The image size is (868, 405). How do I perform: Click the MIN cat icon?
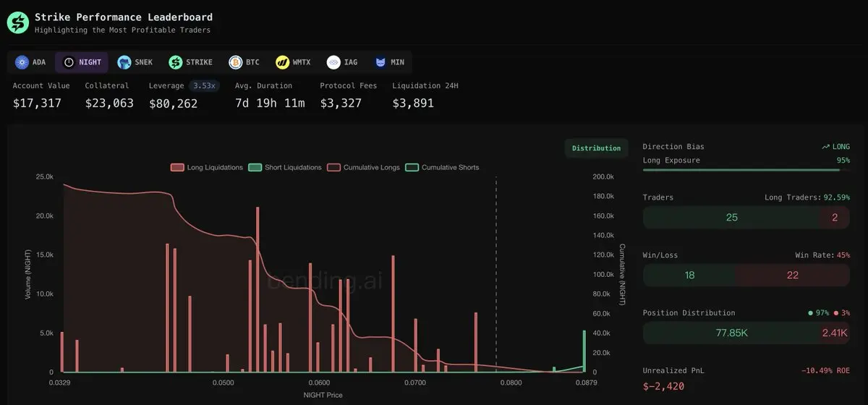pos(380,62)
